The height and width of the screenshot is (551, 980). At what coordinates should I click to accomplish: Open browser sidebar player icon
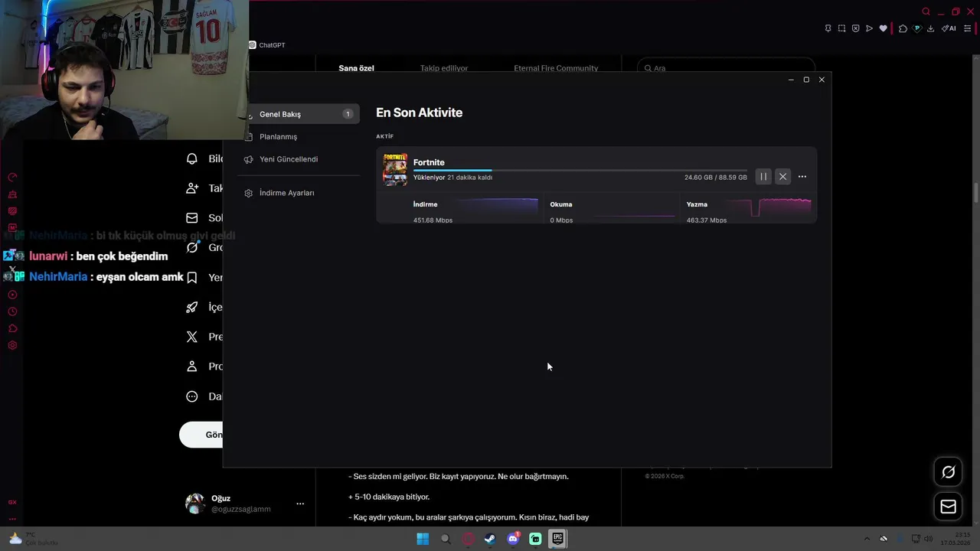coord(12,295)
